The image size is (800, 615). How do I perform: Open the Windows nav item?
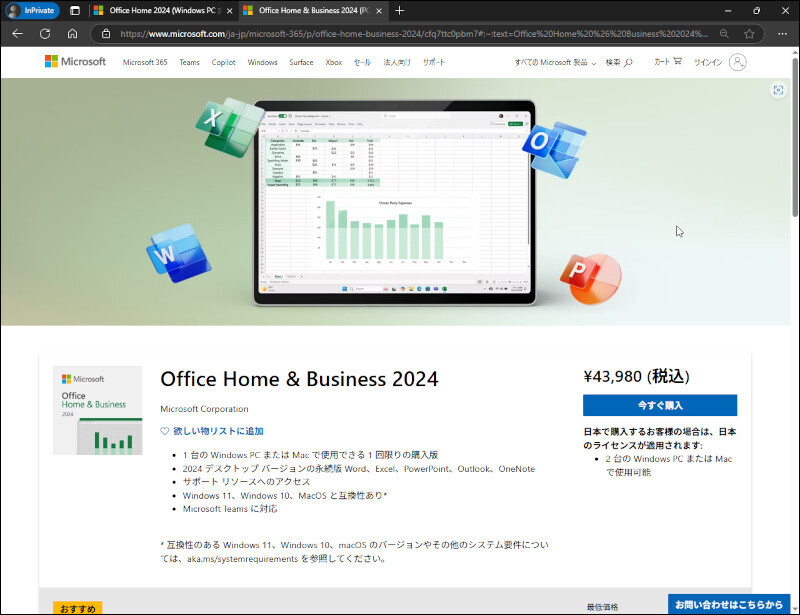click(262, 62)
